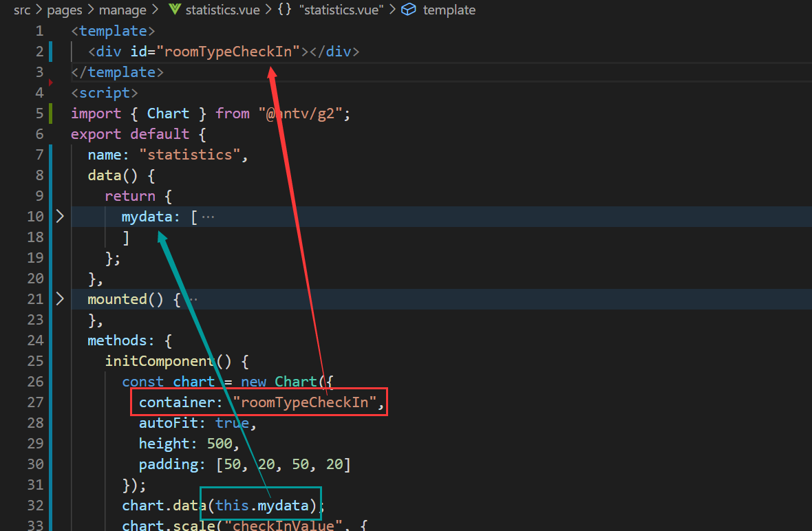Click the roomTypeCheckIn id string on line 2

[x=228, y=51]
